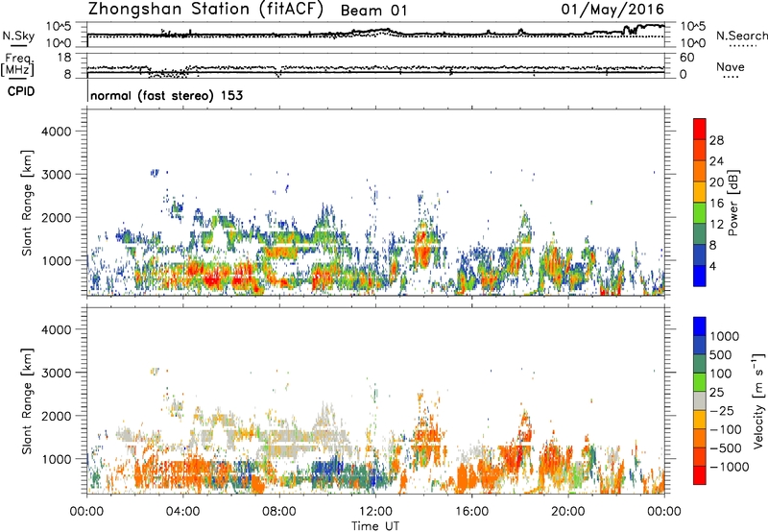
Task: Click the '60' Nave axis tick
Action: point(687,58)
